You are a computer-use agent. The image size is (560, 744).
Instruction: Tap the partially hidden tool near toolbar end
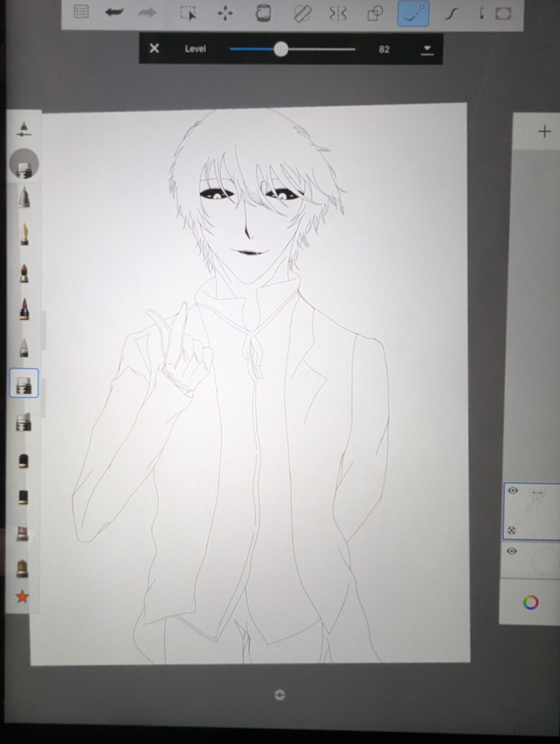click(x=482, y=13)
